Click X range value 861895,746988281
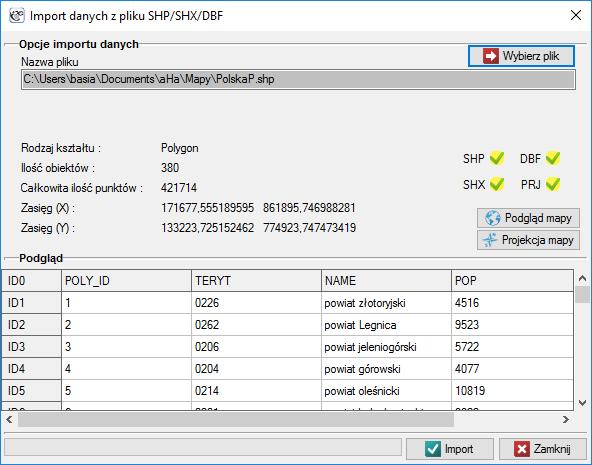This screenshot has height=465, width=592. [x=309, y=208]
